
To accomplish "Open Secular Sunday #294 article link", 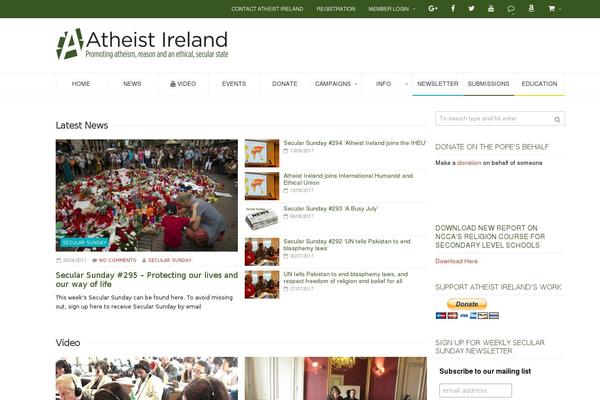I will [x=355, y=143].
